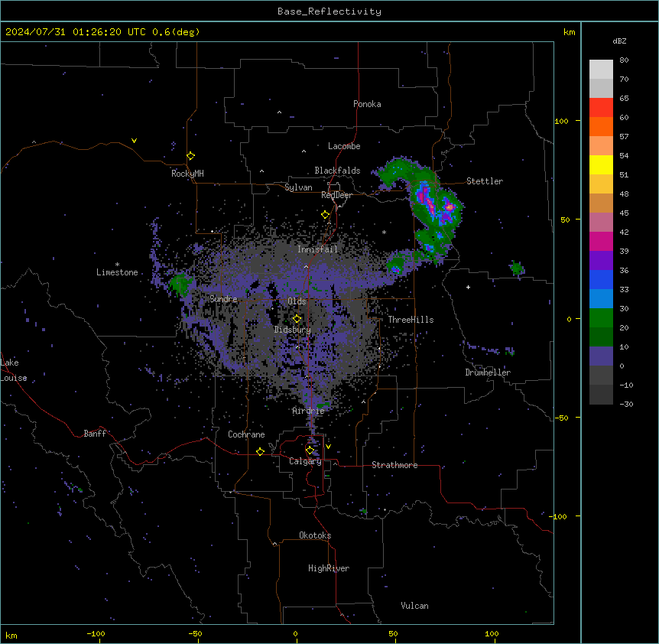Click the asterisk marker east of Innisfail

pos(384,232)
